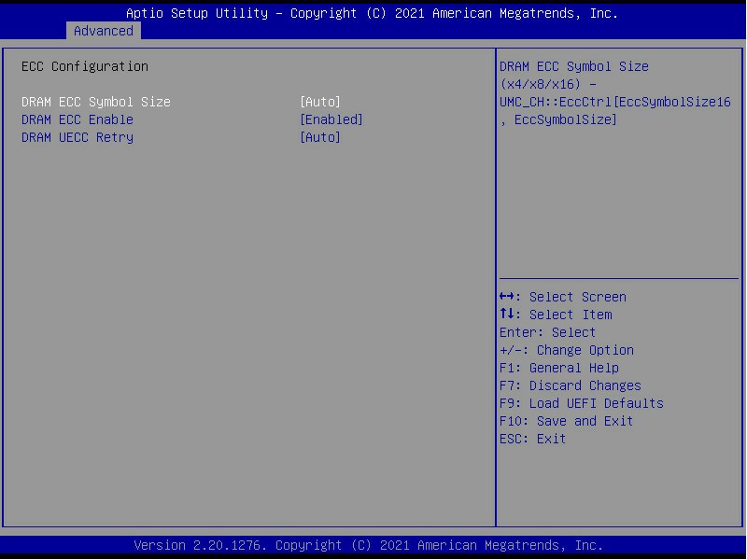Click the F1: General Help hint

click(x=559, y=368)
